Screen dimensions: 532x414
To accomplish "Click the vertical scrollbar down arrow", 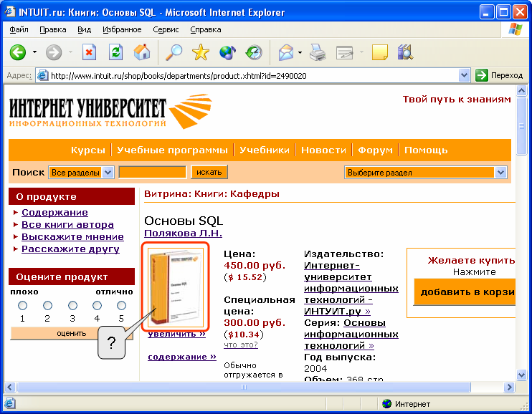I will (521, 375).
